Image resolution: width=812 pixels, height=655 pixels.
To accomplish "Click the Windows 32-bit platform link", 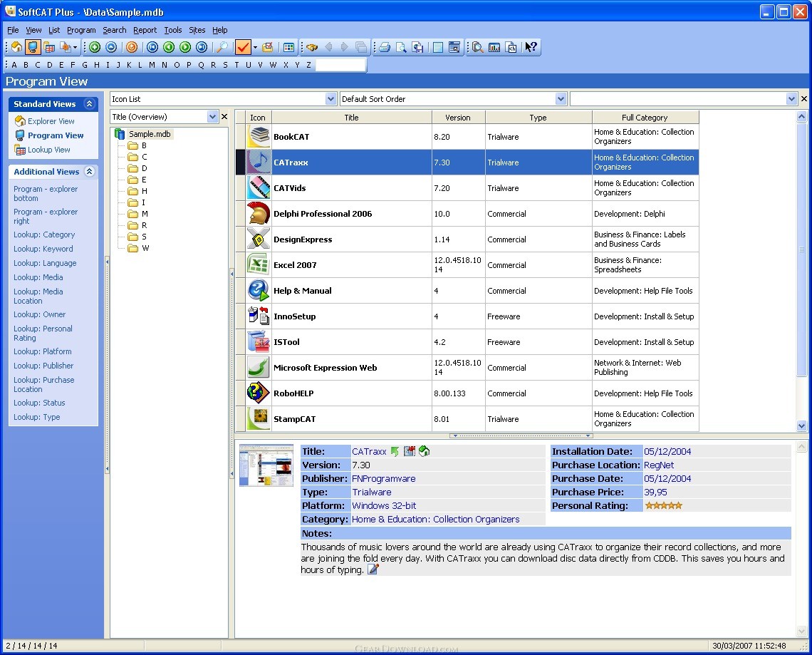I will coord(384,506).
